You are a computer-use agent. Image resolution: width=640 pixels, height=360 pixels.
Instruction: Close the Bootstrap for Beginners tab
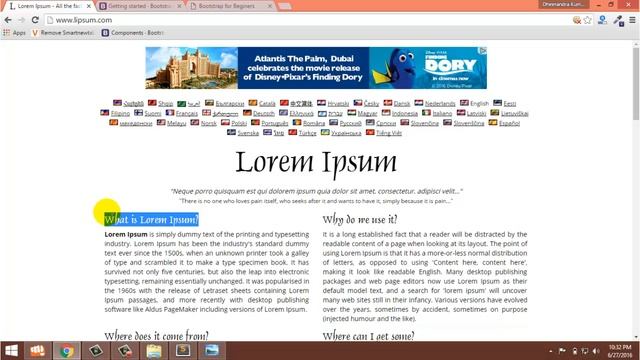point(269,6)
